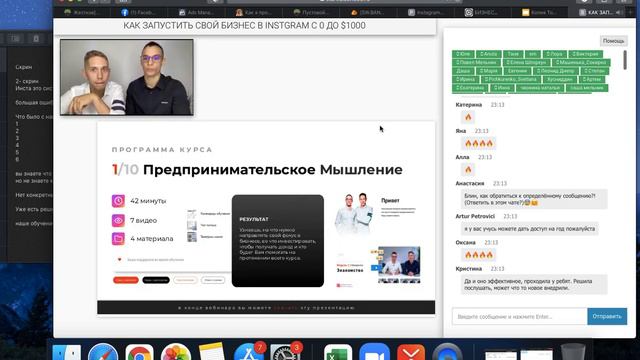Click the fire emoji in Катерина's message
The image size is (640, 360).
coord(468,117)
